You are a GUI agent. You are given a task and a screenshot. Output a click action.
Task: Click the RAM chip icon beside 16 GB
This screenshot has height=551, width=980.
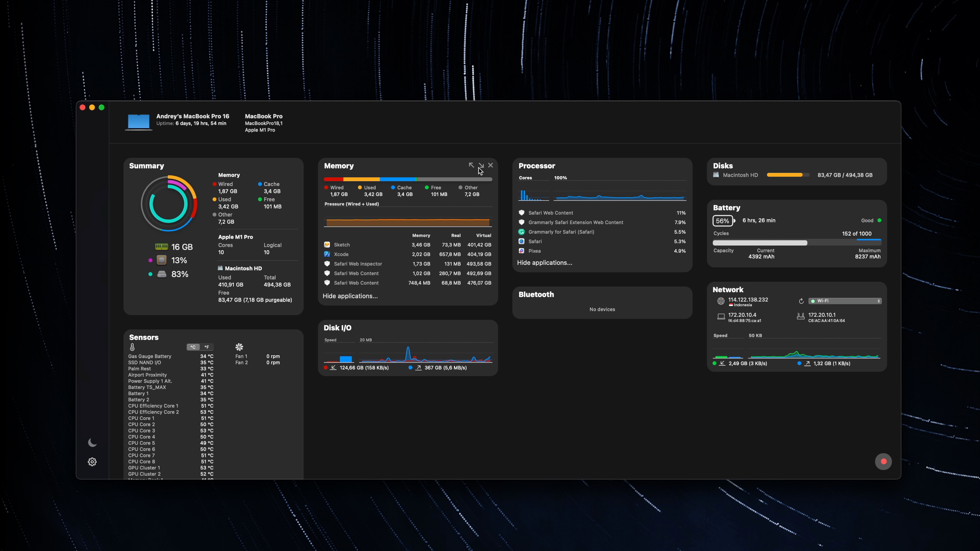pos(162,247)
